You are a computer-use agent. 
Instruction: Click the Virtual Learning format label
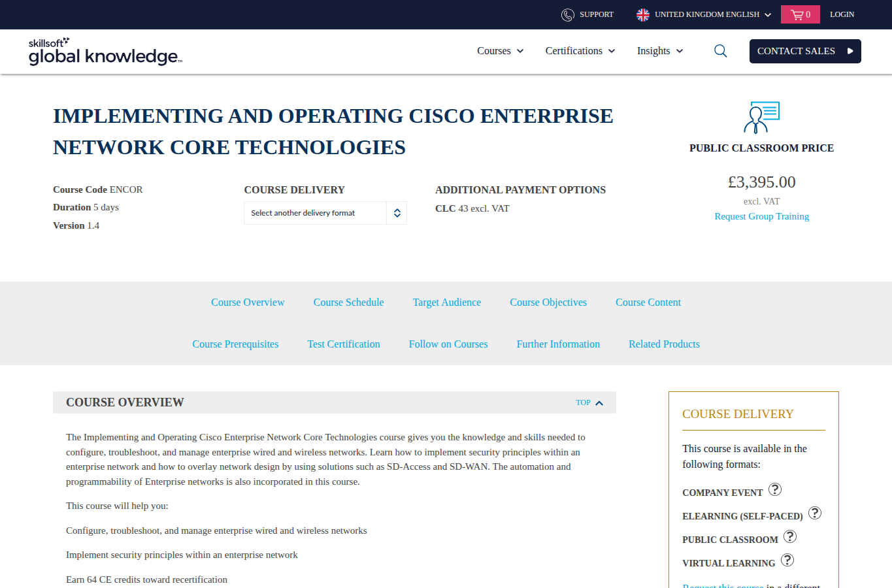729,563
